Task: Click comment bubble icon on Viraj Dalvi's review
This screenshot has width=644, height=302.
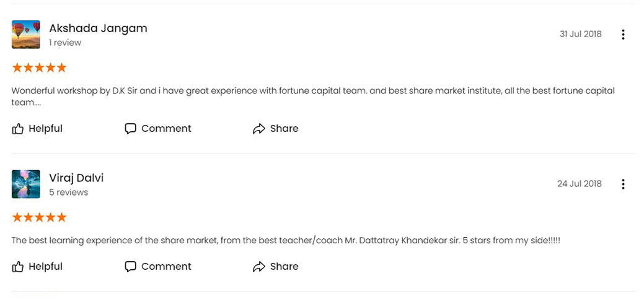Action: click(x=130, y=267)
